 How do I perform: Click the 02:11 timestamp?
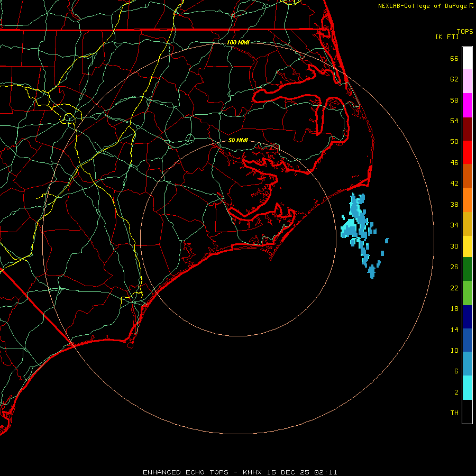(x=325, y=472)
